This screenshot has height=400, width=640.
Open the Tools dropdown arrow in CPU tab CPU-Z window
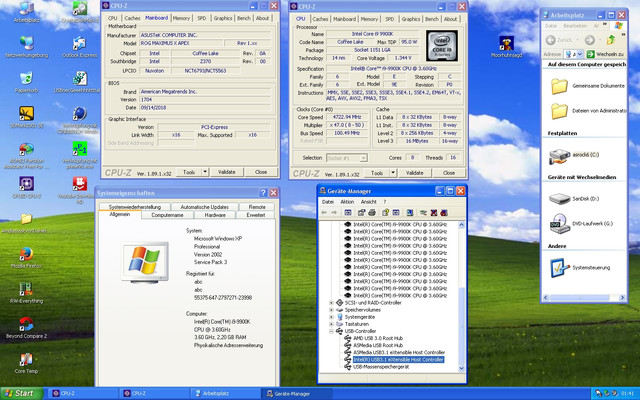[x=393, y=173]
